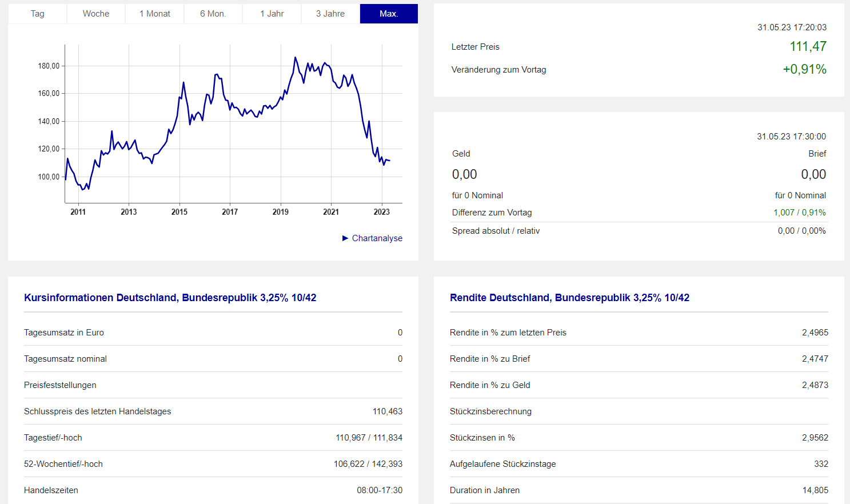Click the Spread absolut / relativ row
This screenshot has width=850, height=504.
639,231
